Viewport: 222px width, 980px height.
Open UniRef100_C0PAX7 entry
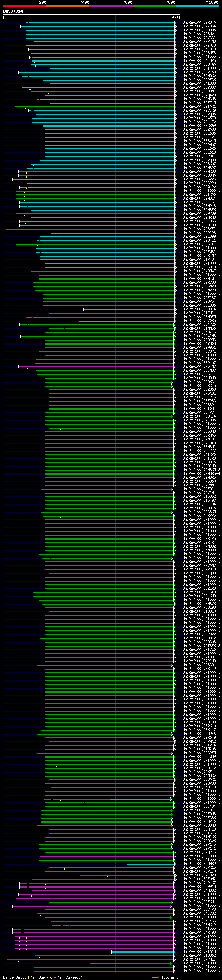click(199, 156)
